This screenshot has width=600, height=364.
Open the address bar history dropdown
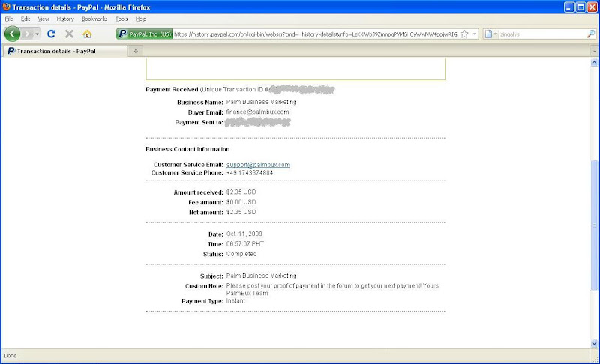pos(475,34)
